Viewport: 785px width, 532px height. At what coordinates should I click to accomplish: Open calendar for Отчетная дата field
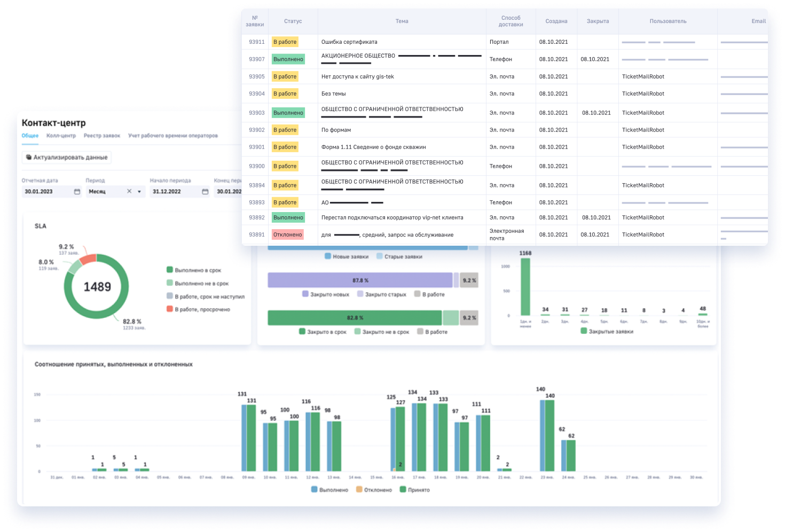[77, 191]
